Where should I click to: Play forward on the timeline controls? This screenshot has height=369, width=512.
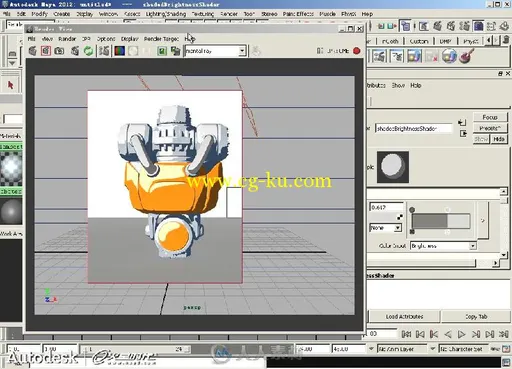point(461,334)
